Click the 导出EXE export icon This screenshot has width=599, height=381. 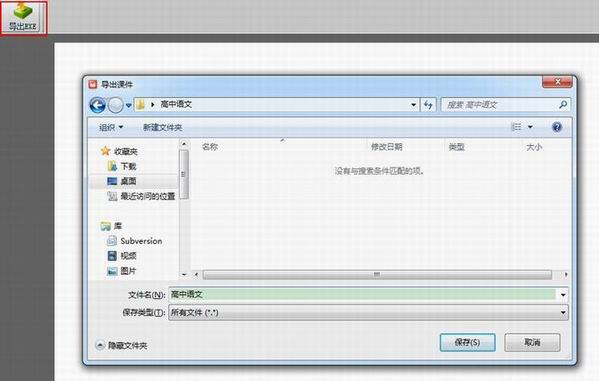click(x=23, y=17)
